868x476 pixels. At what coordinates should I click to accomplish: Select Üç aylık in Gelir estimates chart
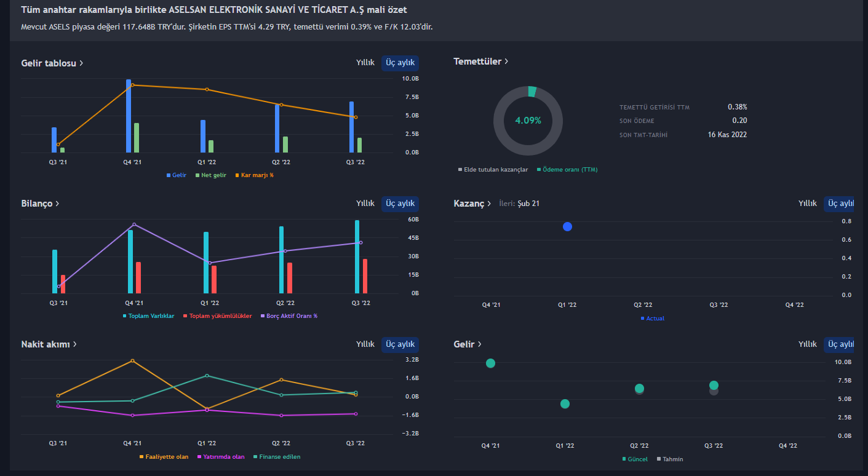[839, 344]
